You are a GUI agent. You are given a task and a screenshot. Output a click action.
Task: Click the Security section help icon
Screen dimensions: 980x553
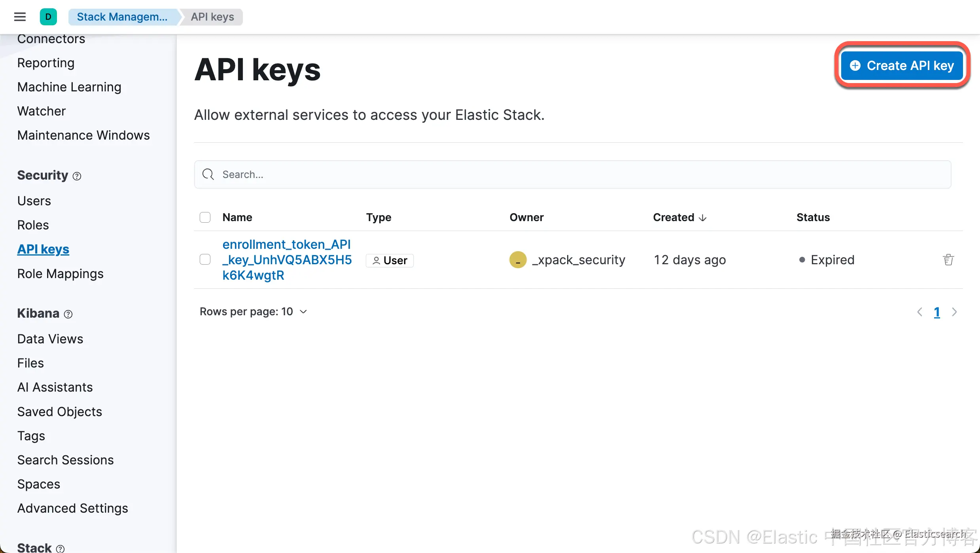(77, 176)
